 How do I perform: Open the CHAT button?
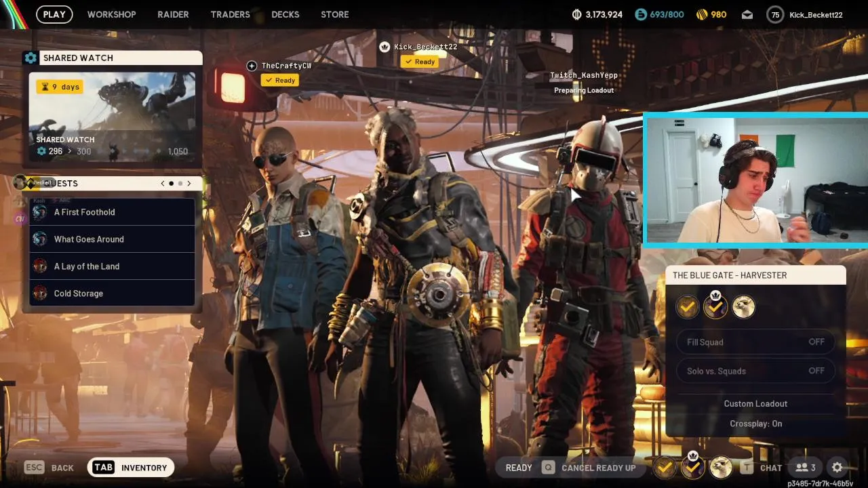pyautogui.click(x=771, y=468)
